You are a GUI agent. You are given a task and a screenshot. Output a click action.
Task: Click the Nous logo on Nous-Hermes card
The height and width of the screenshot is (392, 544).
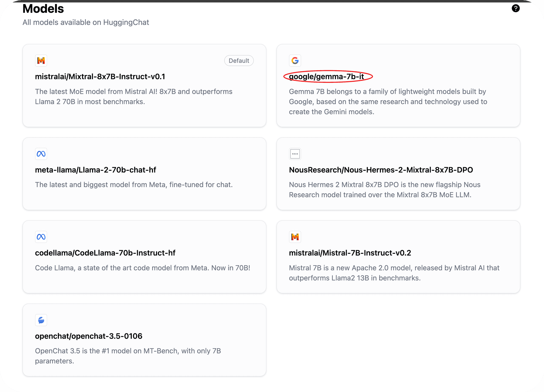(x=295, y=154)
